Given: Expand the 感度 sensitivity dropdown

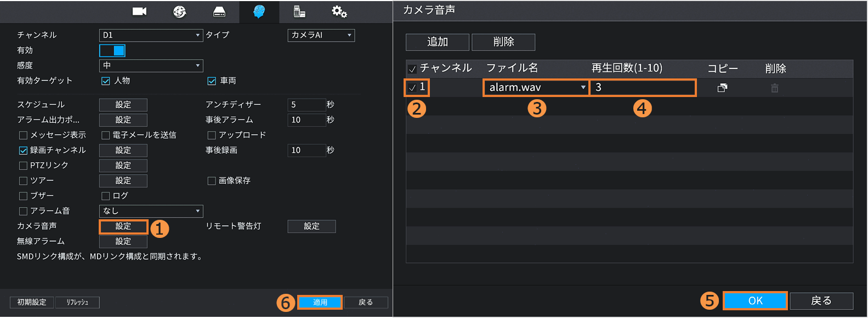Looking at the screenshot, I should [x=151, y=66].
